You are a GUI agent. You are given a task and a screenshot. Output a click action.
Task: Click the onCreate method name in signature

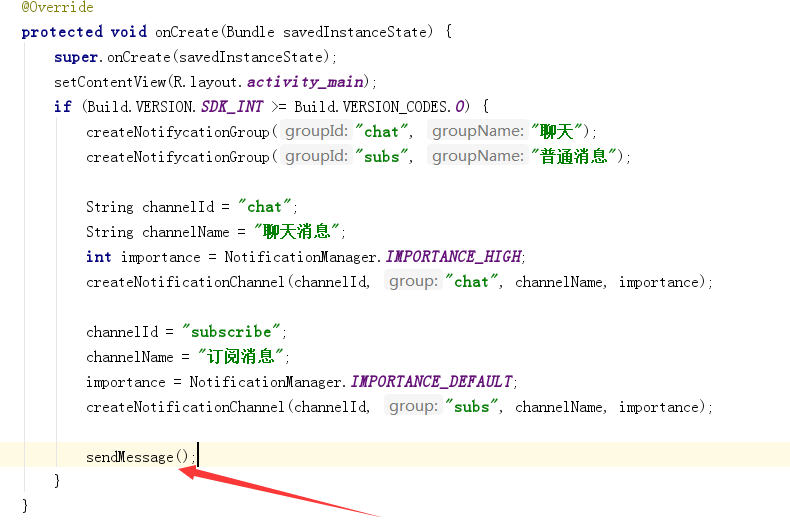click(x=186, y=32)
